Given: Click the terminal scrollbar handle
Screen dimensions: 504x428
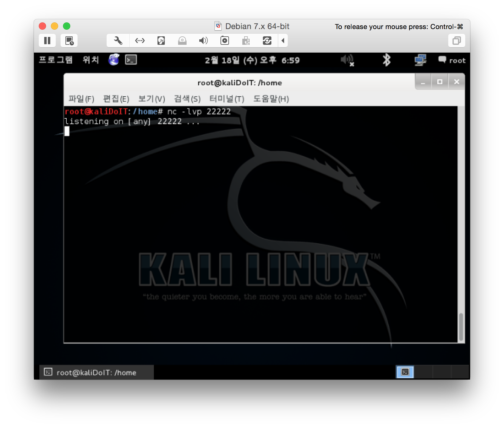Looking at the screenshot, I should [461, 327].
